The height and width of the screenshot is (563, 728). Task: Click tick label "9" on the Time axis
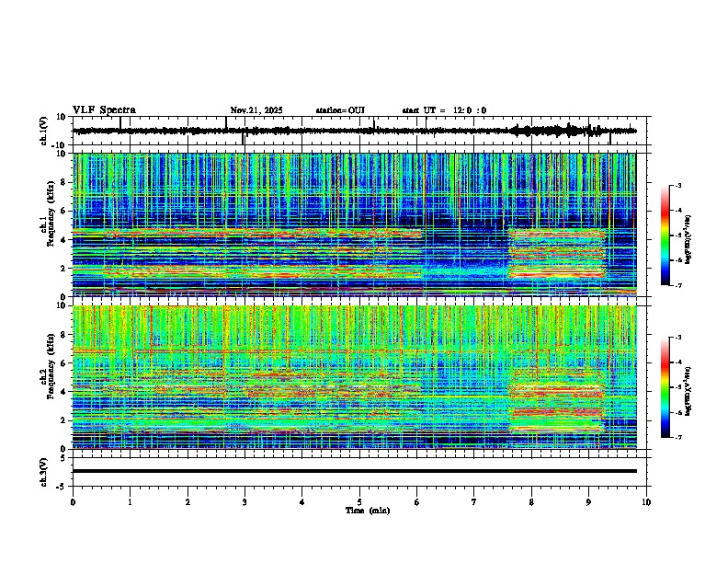[588, 502]
